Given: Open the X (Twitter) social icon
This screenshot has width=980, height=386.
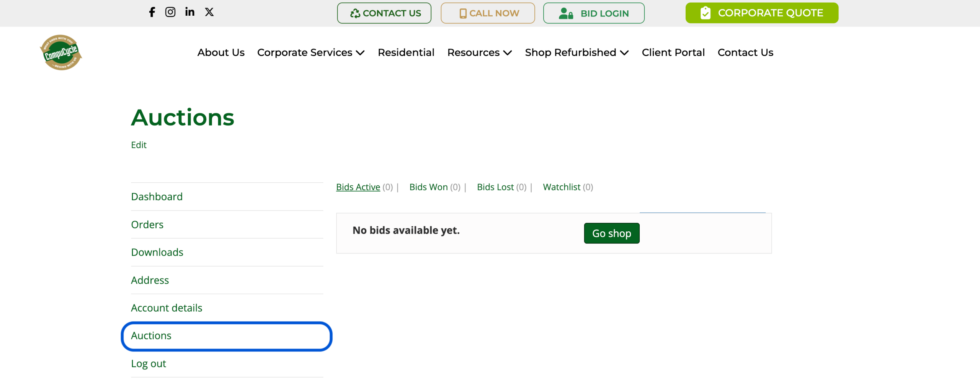Looking at the screenshot, I should (209, 12).
